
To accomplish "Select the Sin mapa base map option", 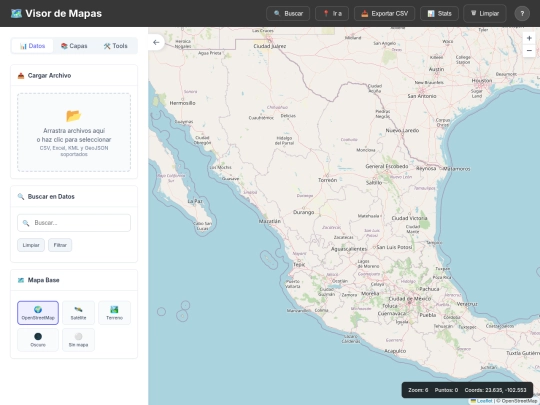I will (78, 340).
